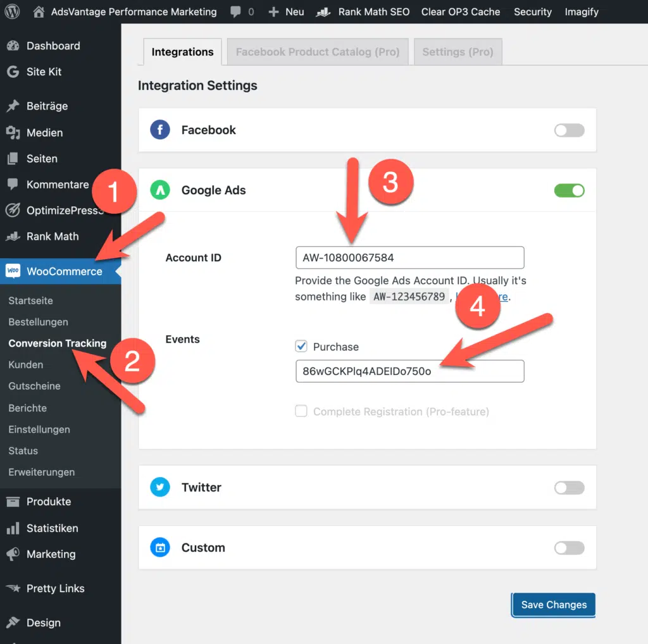648x644 pixels.
Task: Open WooCommerce Startseite submenu
Action: tap(30, 300)
